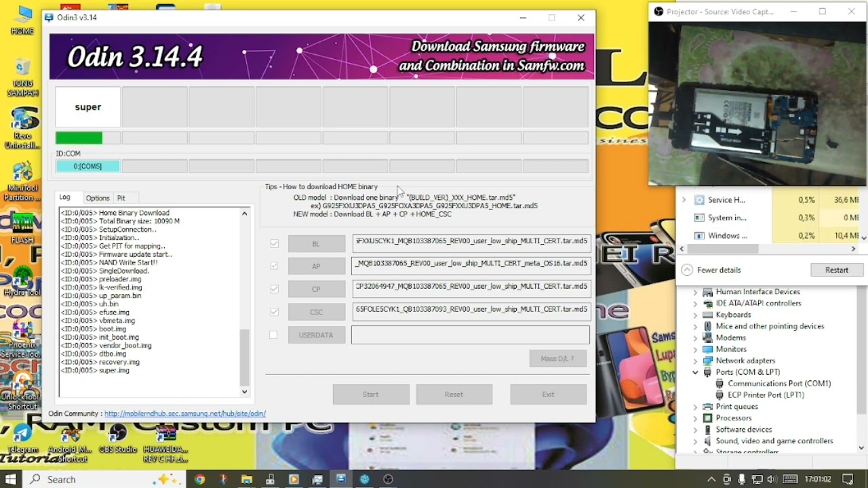Launch the UnlockTool shortcut on desktop

tap(22, 391)
